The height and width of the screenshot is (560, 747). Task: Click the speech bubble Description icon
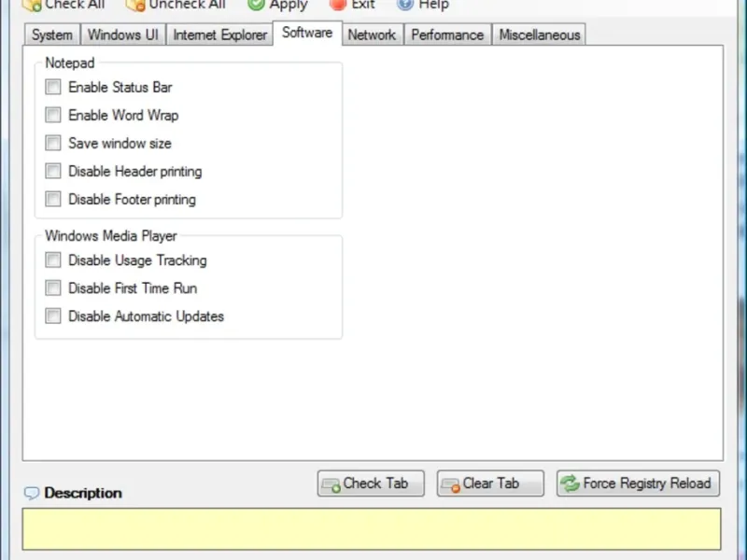32,493
